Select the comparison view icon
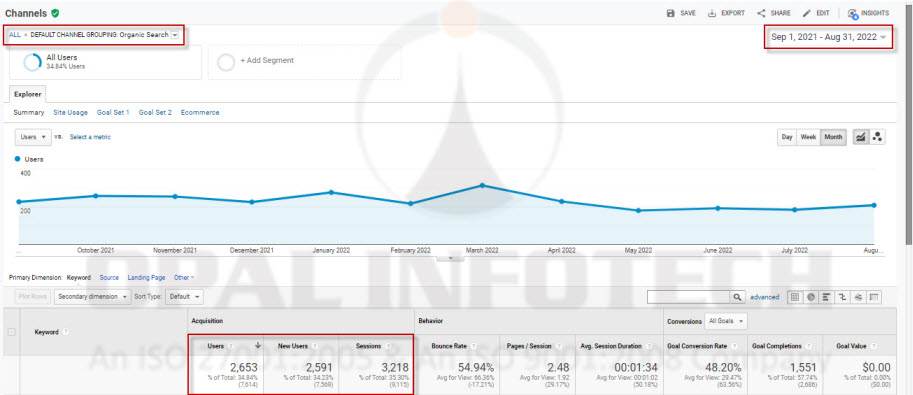Screen dimensions: 913x395 pyautogui.click(x=842, y=297)
